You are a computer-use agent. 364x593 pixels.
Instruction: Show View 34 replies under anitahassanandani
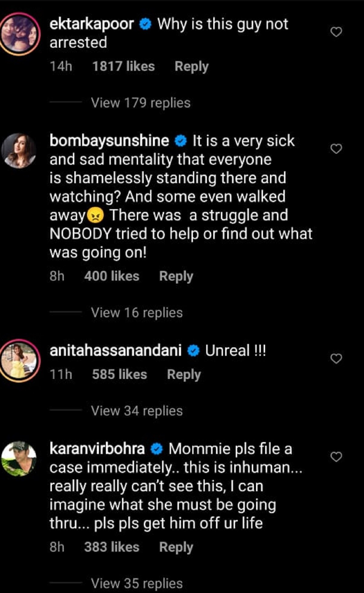(x=137, y=411)
